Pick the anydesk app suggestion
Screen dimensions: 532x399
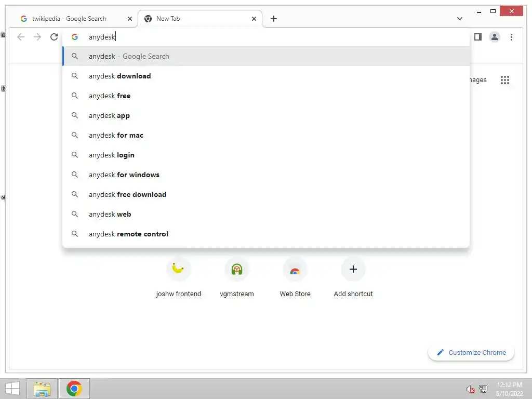tap(267, 115)
